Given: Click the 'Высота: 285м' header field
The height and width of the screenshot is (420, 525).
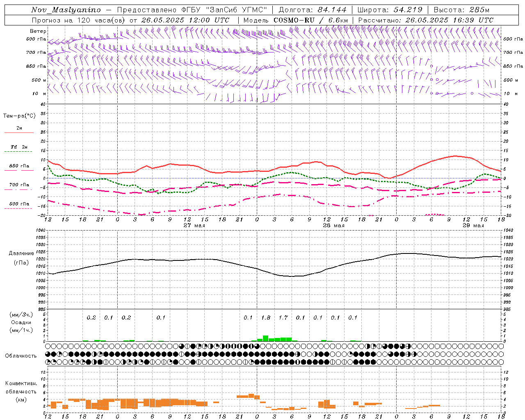Looking at the screenshot, I should tap(462, 10).
